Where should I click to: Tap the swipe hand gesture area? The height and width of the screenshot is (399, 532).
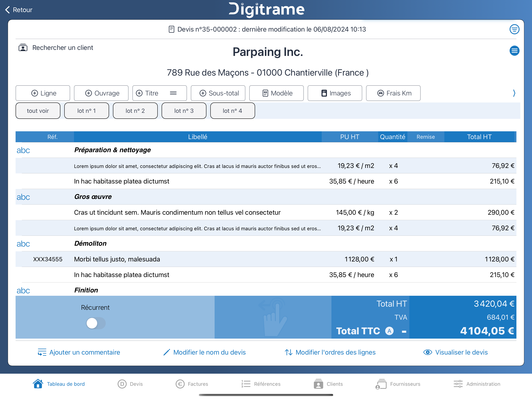pos(273,317)
